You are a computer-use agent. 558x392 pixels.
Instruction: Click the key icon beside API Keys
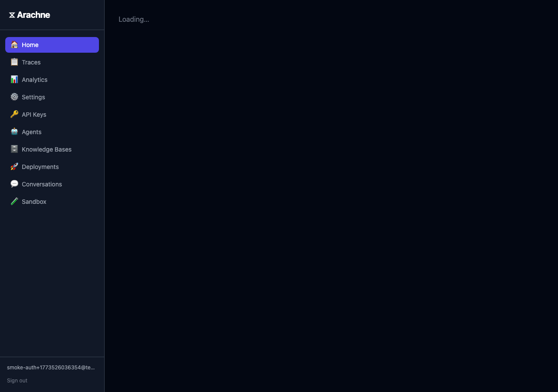(x=14, y=114)
